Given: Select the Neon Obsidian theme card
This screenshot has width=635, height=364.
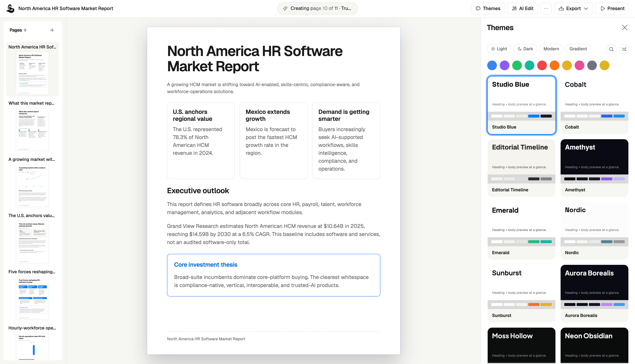Looking at the screenshot, I should [594, 345].
